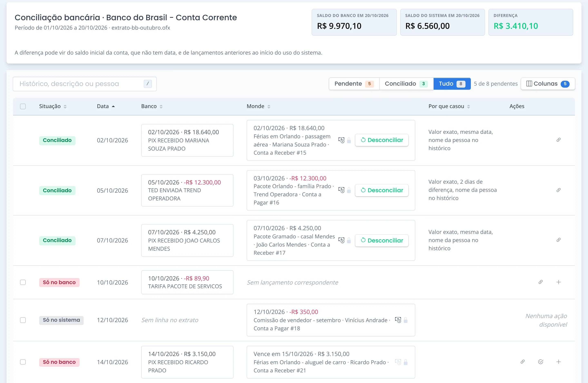588x383 pixels.
Task: Open payment icon in Conta a Receber #15 card
Action: (341, 140)
